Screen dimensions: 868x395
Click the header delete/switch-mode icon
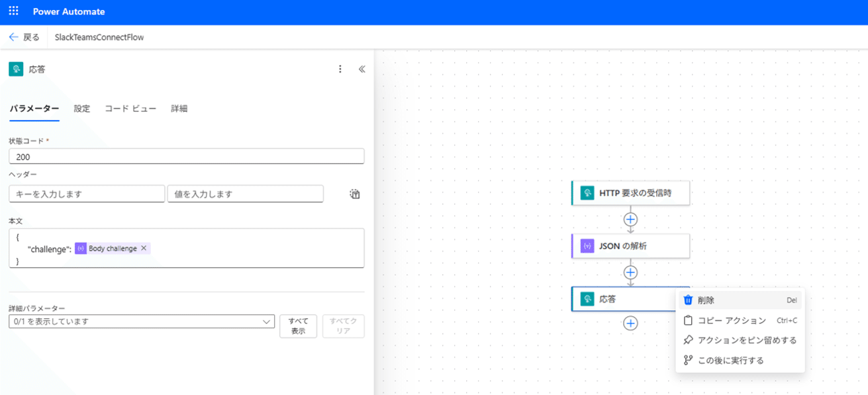click(355, 194)
